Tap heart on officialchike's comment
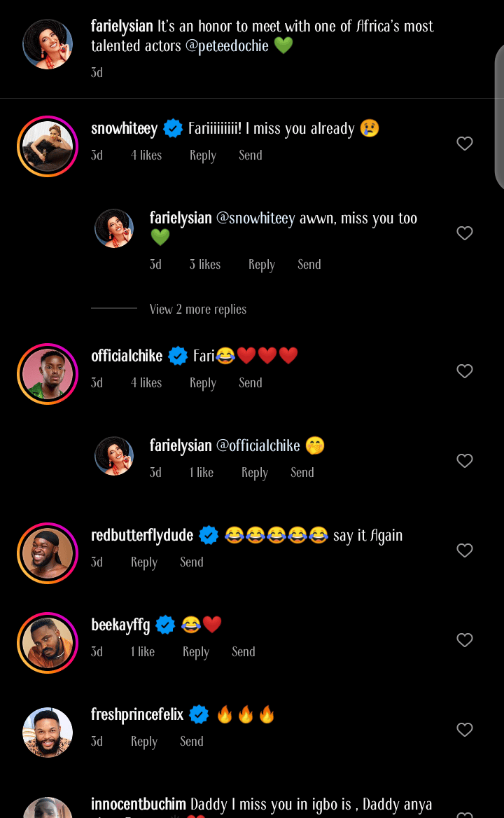 click(x=465, y=371)
